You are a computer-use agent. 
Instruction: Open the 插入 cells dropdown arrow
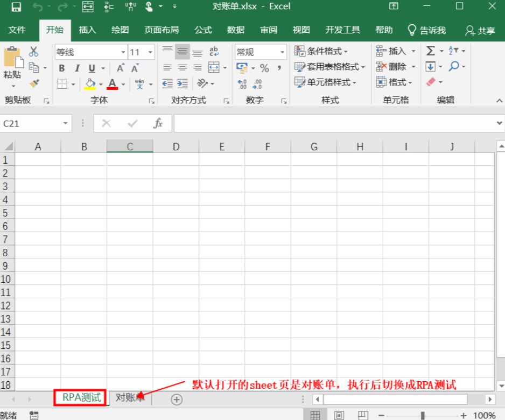coord(413,51)
